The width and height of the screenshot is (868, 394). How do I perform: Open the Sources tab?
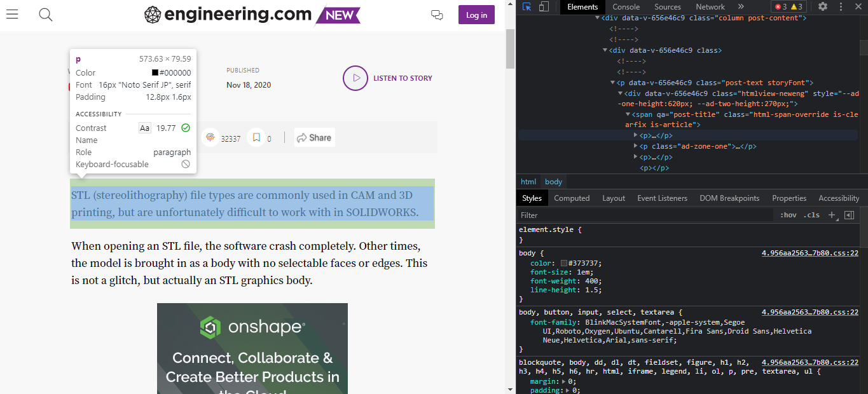coord(668,6)
